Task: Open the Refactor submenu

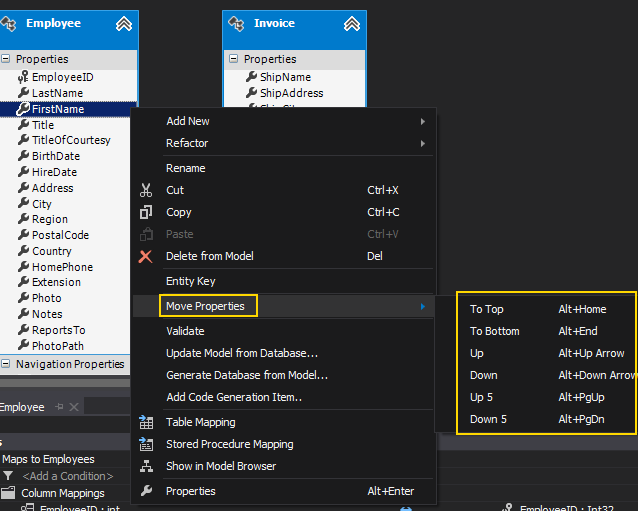Action: [187, 143]
